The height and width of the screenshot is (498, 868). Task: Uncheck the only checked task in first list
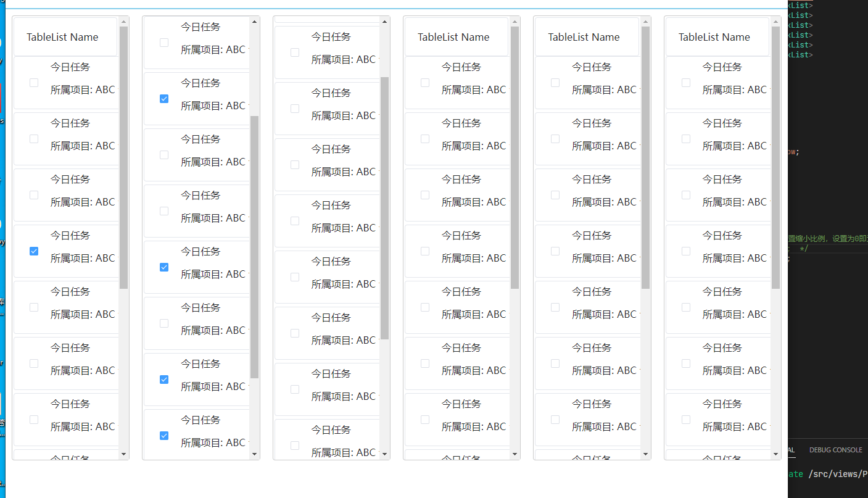point(34,251)
